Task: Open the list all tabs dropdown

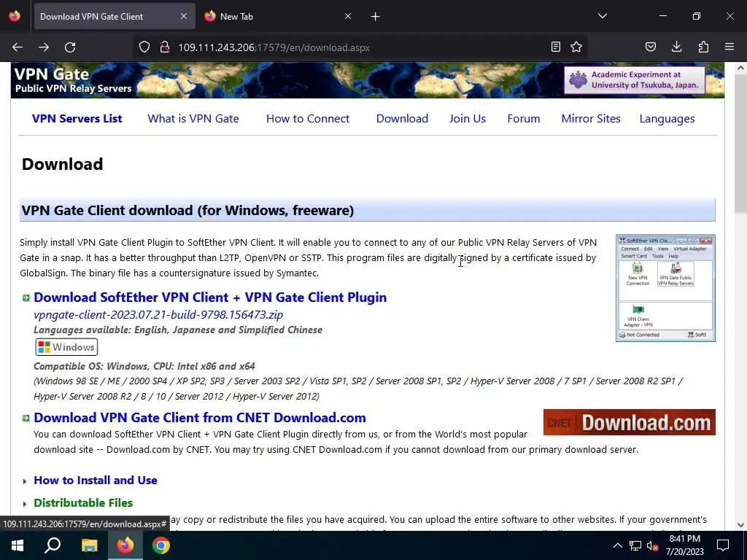Action: [x=602, y=16]
